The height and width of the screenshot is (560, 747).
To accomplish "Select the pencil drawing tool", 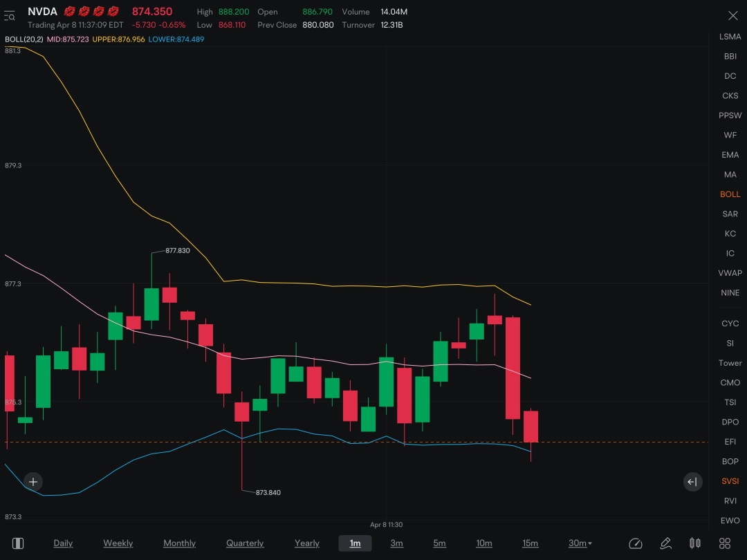I will pyautogui.click(x=665, y=543).
